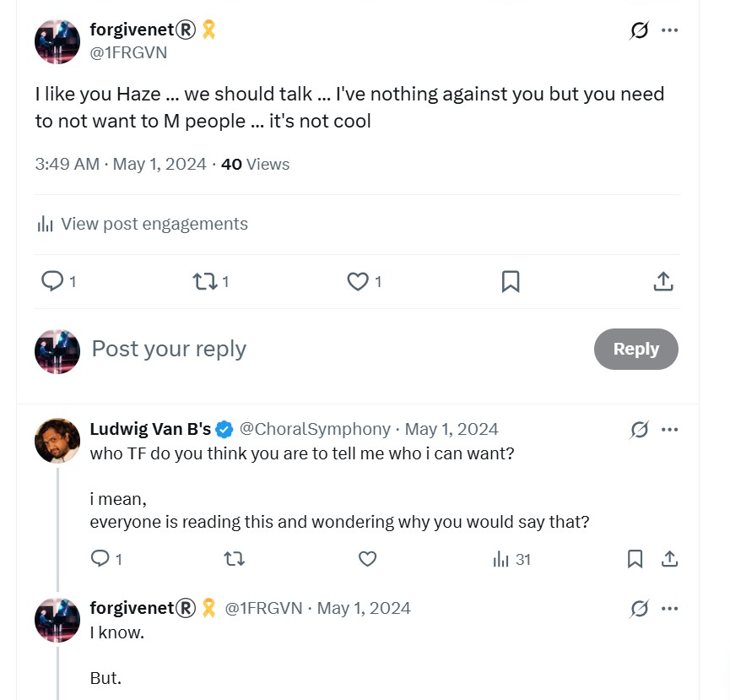
Task: Click Grok icon on forgivenet's 'I know' reply
Action: coord(639,608)
